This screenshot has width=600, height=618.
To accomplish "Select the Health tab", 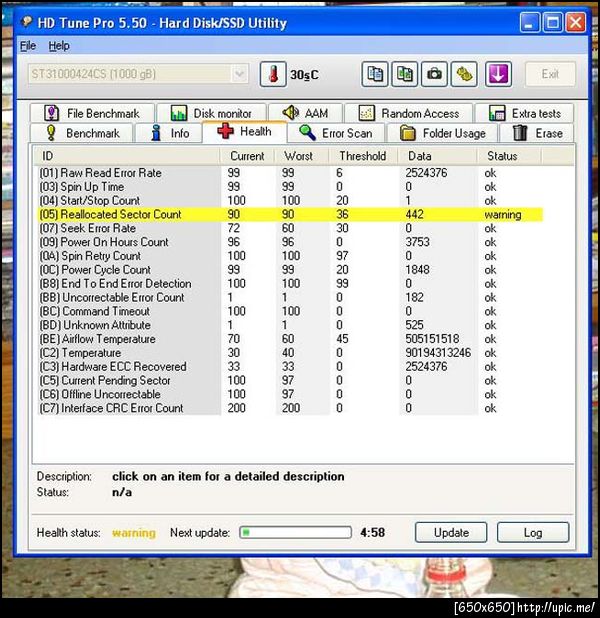I will click(244, 132).
